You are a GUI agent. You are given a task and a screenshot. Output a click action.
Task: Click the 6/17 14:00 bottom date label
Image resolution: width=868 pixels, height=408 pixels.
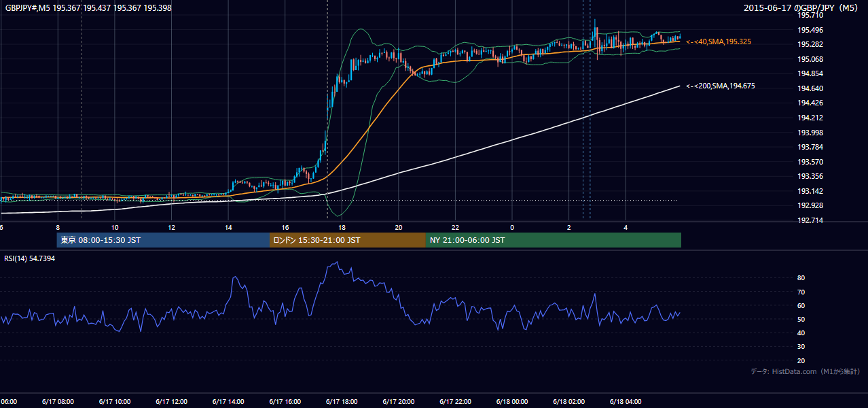pos(228,402)
